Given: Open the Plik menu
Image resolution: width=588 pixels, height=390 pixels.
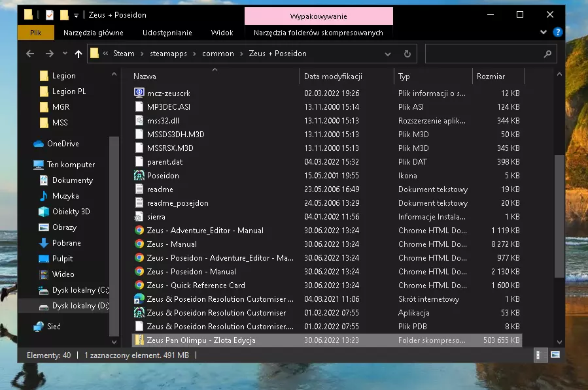Looking at the screenshot, I should [x=36, y=33].
